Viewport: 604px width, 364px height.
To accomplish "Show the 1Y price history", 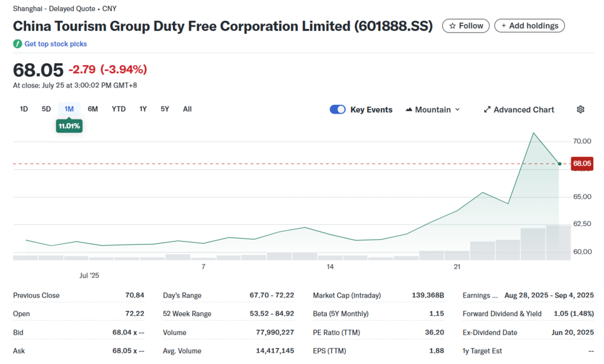I will click(x=143, y=109).
